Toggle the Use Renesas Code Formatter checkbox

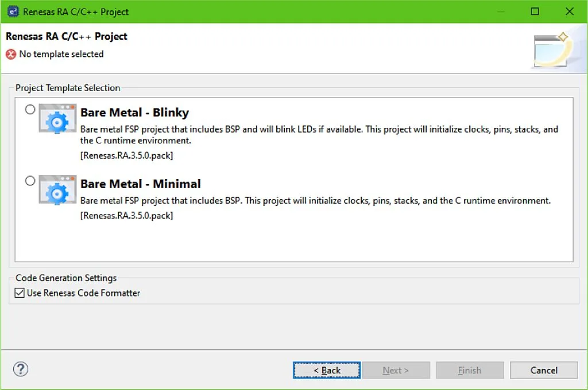point(20,293)
